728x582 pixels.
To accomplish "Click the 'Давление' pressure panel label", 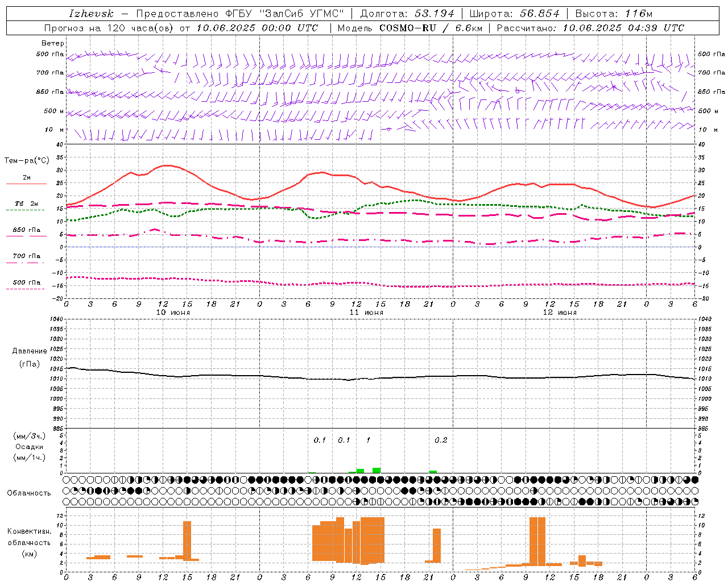I will (x=30, y=351).
